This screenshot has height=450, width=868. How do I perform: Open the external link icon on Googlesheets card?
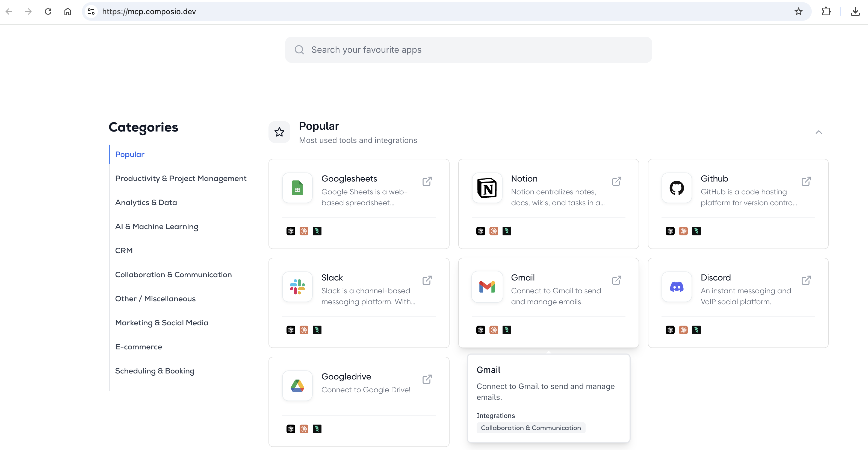tap(427, 181)
